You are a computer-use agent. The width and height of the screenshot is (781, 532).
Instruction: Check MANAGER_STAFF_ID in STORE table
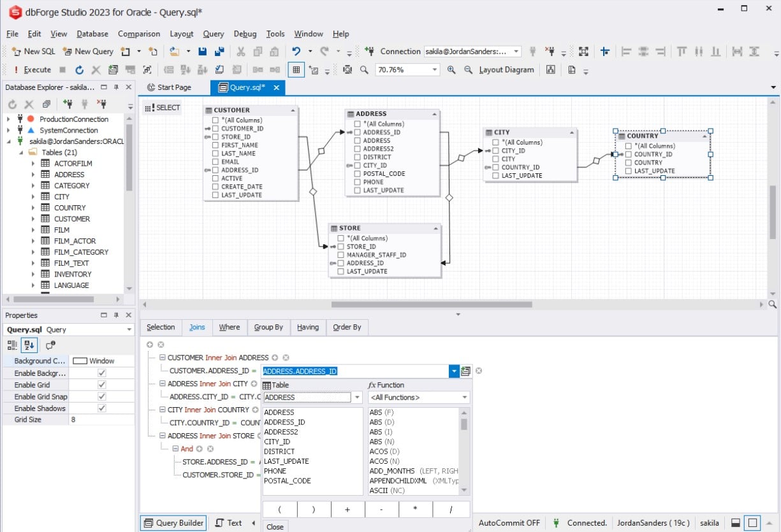(x=340, y=255)
